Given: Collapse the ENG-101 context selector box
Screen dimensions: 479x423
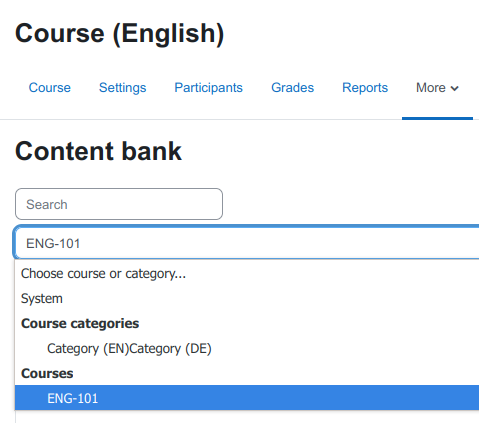Looking at the screenshot, I should [247, 243].
